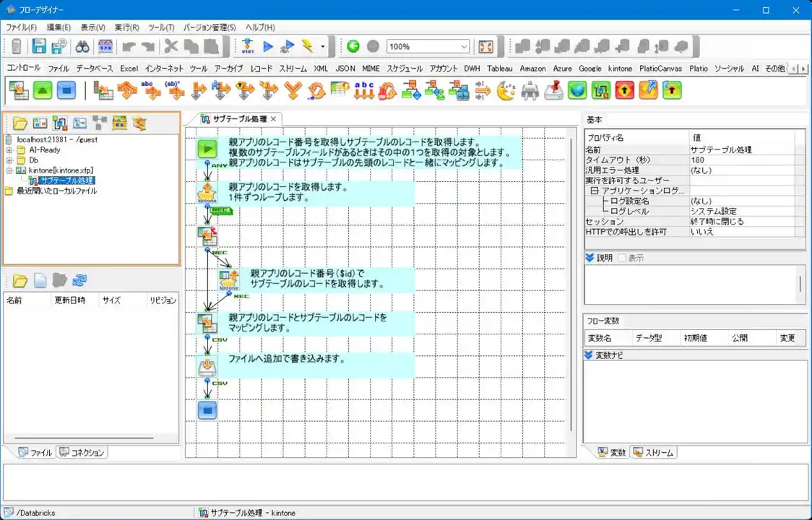
Task: Click the fit-to-window zoom icon
Action: 485,47
